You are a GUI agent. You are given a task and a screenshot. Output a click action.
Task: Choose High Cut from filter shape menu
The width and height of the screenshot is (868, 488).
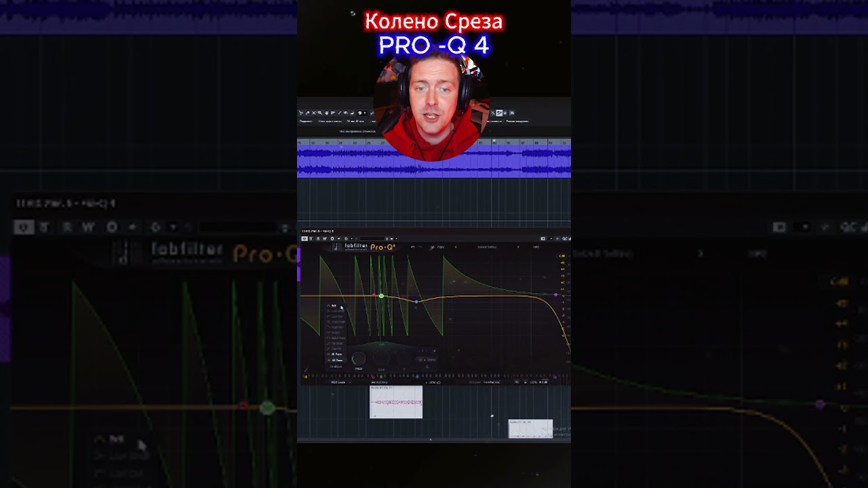tap(334, 327)
